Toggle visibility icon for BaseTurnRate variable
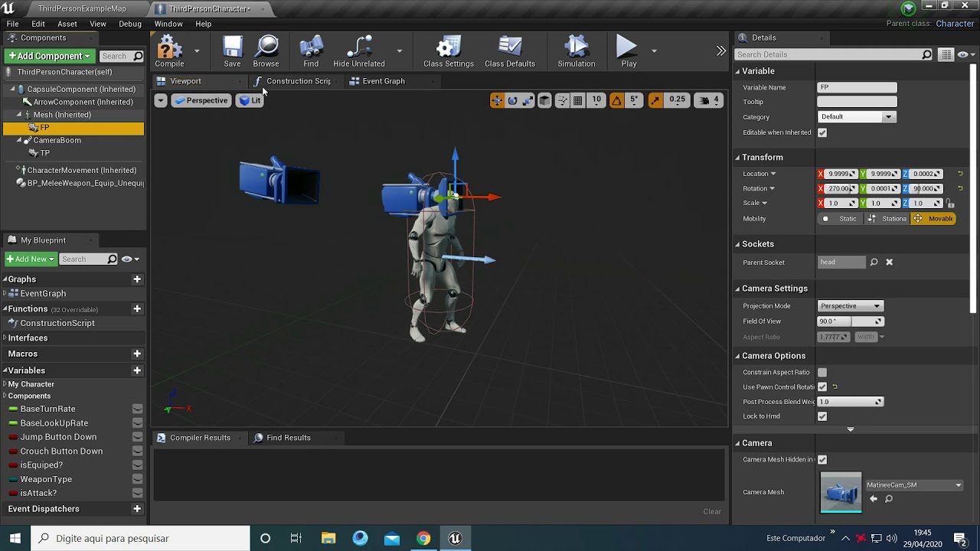This screenshot has height=551, width=980. [138, 409]
